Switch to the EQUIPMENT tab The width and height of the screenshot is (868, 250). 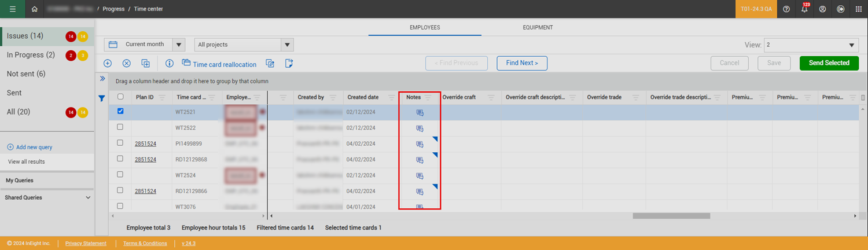coord(538,27)
